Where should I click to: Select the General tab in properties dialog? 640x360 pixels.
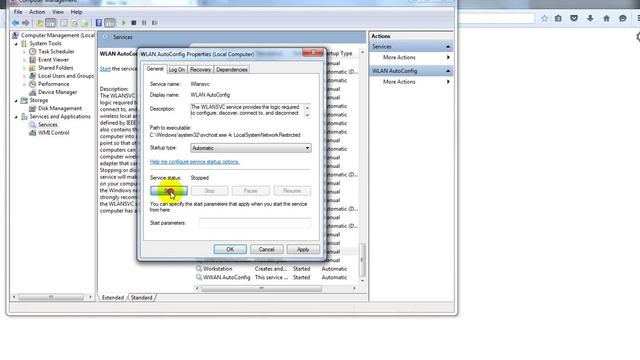(x=155, y=69)
